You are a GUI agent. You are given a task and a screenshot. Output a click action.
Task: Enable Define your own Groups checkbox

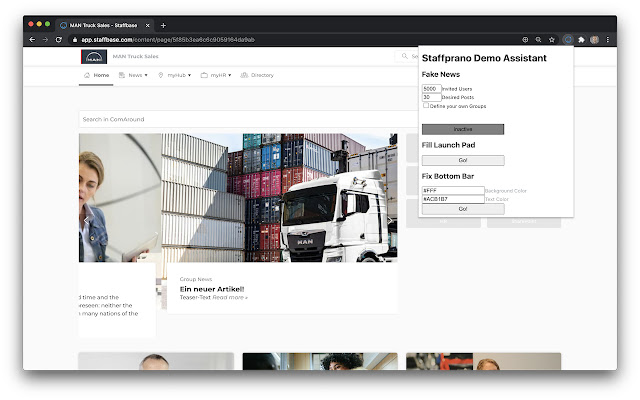[426, 105]
